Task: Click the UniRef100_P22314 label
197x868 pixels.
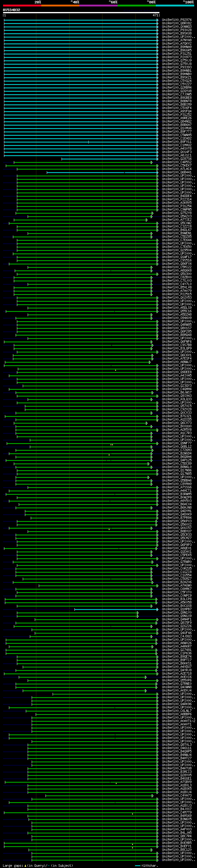Action: (176, 199)
